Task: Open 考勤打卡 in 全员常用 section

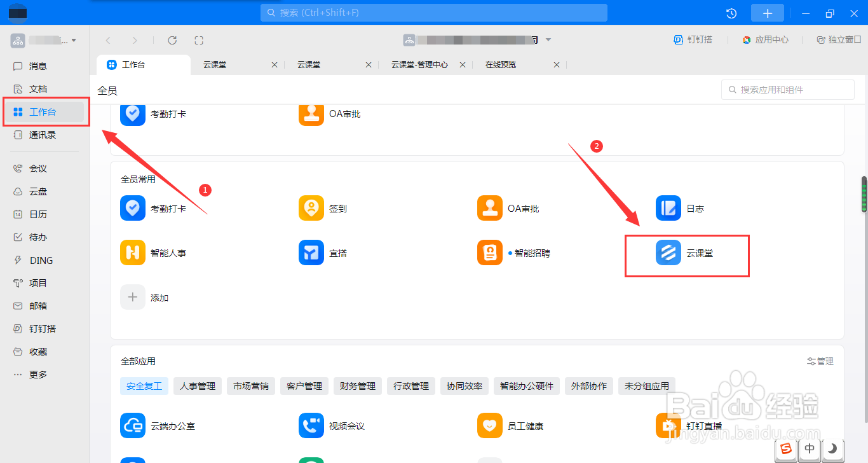Action: point(153,209)
